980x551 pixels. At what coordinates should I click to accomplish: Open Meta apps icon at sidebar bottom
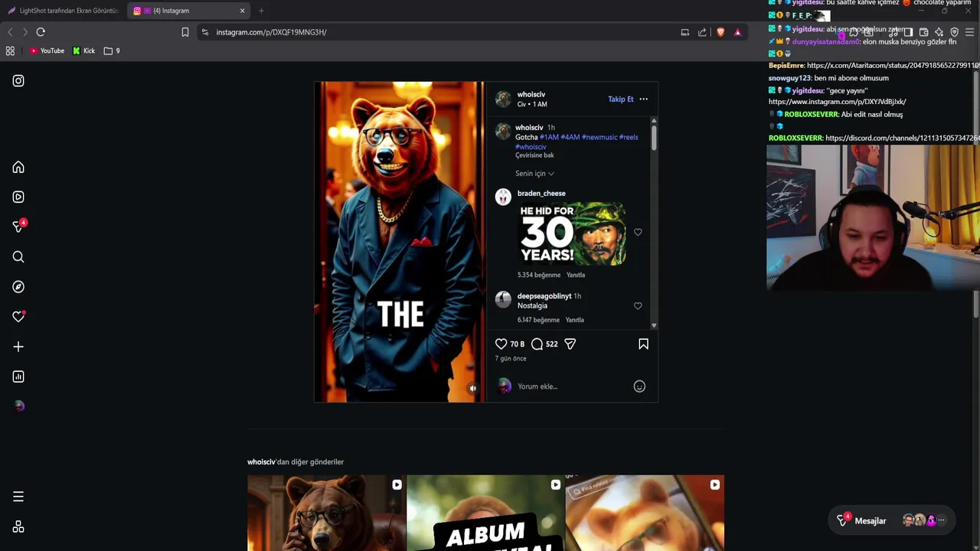[18, 527]
